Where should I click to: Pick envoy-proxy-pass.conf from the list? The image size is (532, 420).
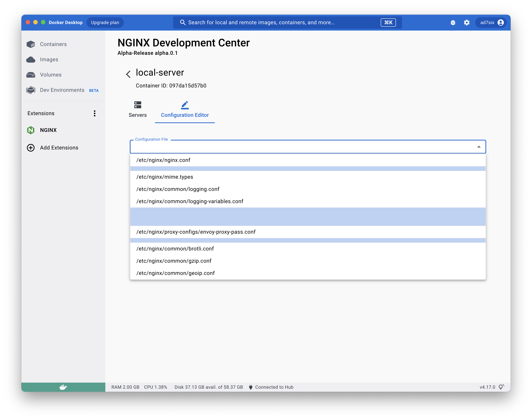[x=308, y=232]
